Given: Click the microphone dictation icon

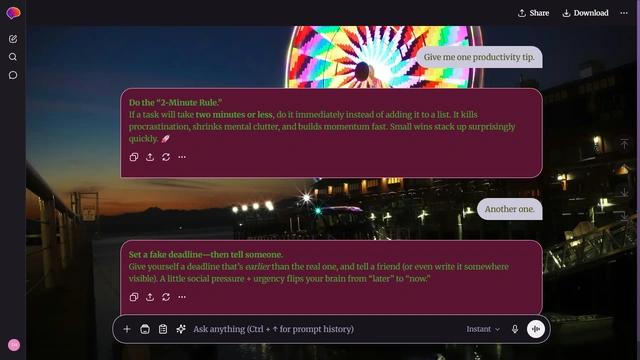Looking at the screenshot, I should pyautogui.click(x=515, y=329).
